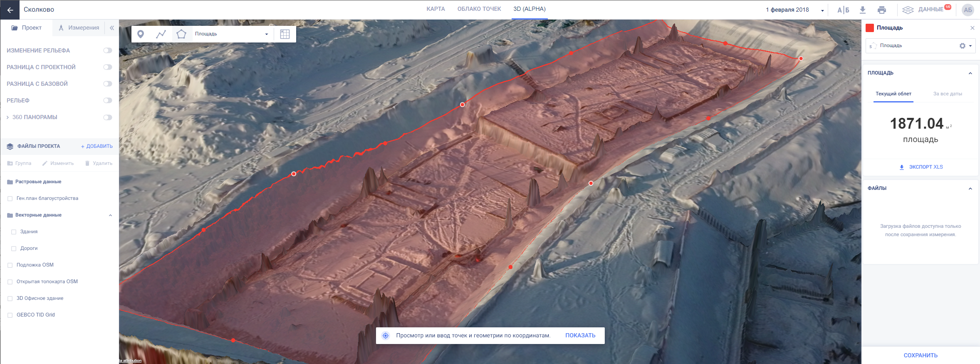This screenshot has height=364, width=980.
Task: Click the red color swatch beside Площадь
Action: pos(870,28)
